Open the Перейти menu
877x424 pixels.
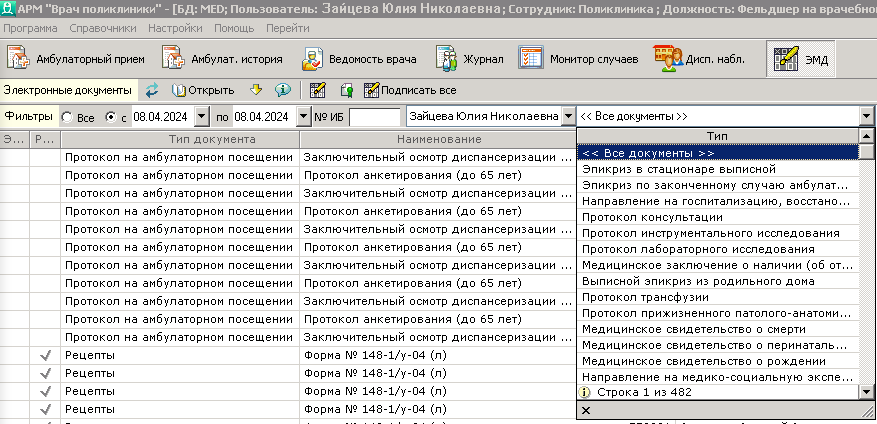tap(287, 28)
